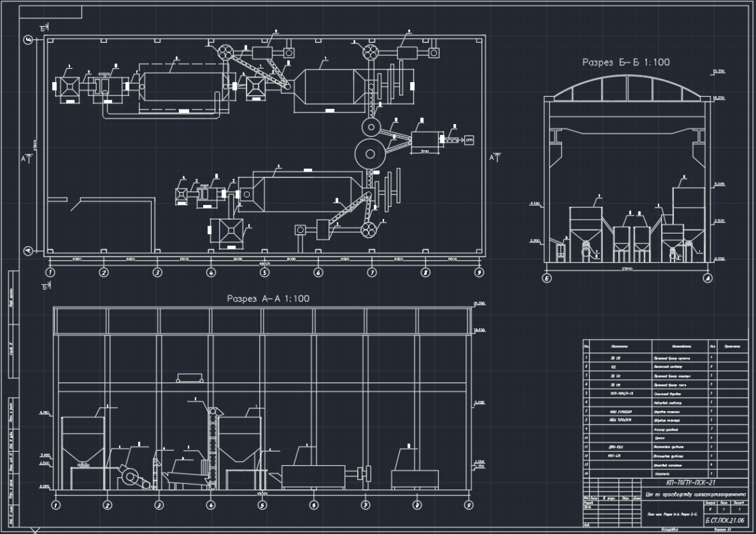Select axis bubble 3 below the floor plan

click(x=157, y=272)
